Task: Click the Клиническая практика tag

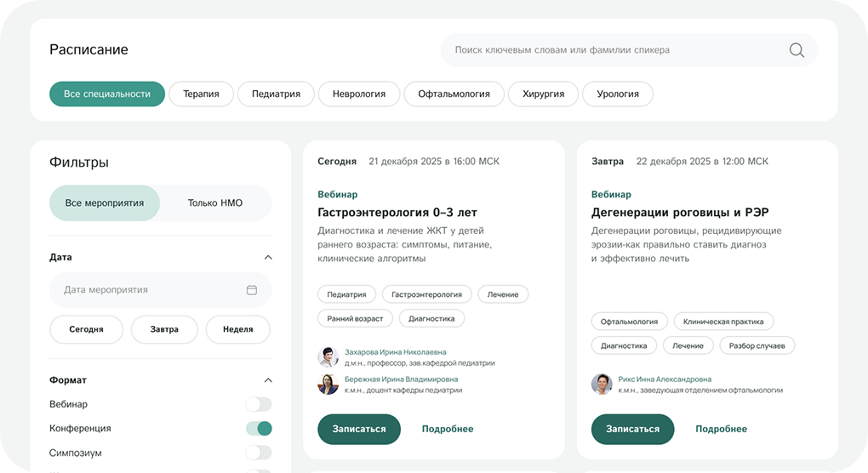Action: (723, 322)
